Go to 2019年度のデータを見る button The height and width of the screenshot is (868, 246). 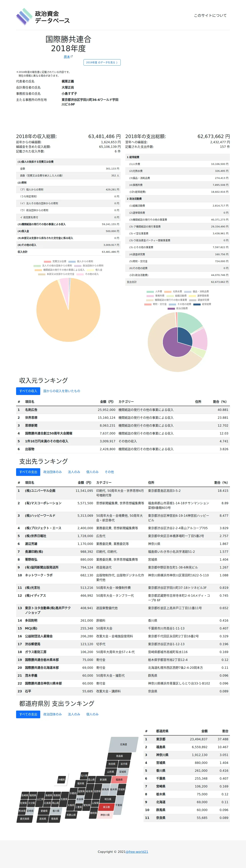click(102, 62)
